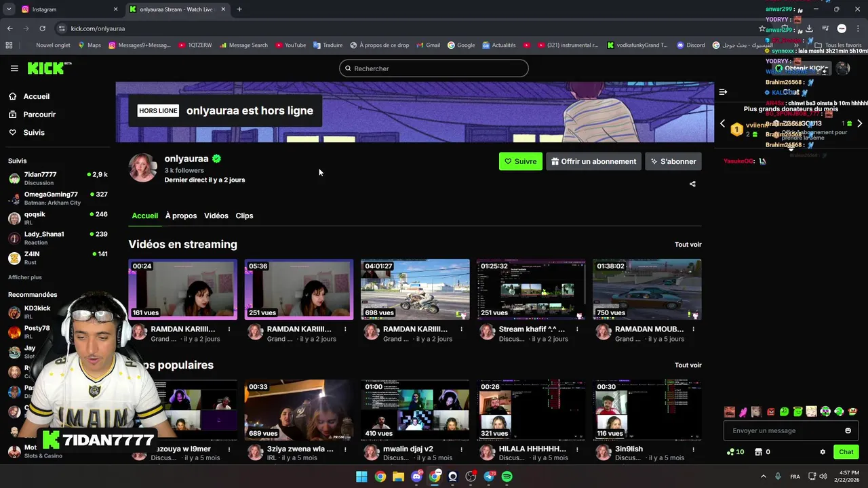Select the red angry face emote
868x488 pixels.
770,411
